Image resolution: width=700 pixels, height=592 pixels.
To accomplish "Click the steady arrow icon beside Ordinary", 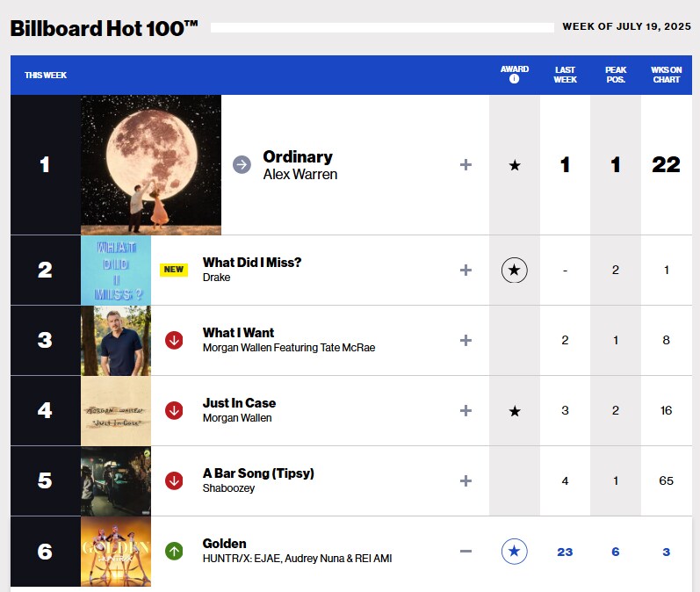I will [x=242, y=165].
